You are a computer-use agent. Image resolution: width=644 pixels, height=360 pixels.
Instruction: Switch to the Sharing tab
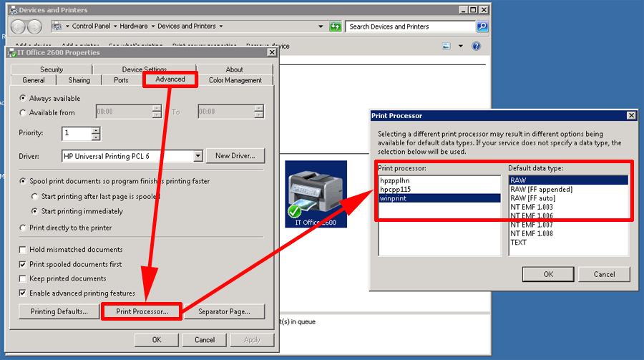[x=79, y=80]
